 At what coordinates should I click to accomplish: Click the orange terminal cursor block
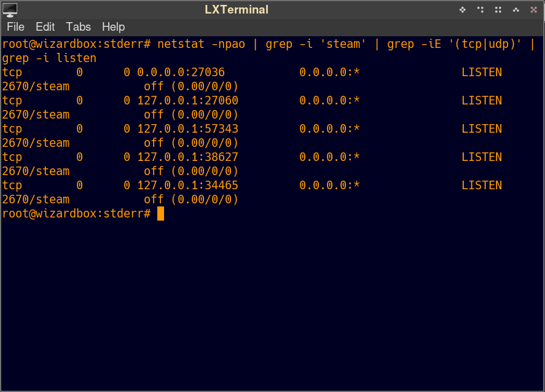(161, 214)
